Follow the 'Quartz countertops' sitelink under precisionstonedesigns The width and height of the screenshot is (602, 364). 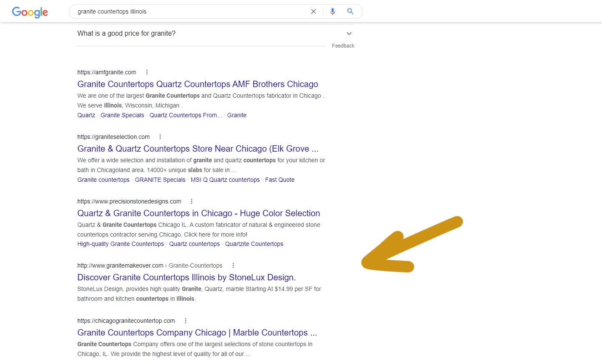(195, 244)
